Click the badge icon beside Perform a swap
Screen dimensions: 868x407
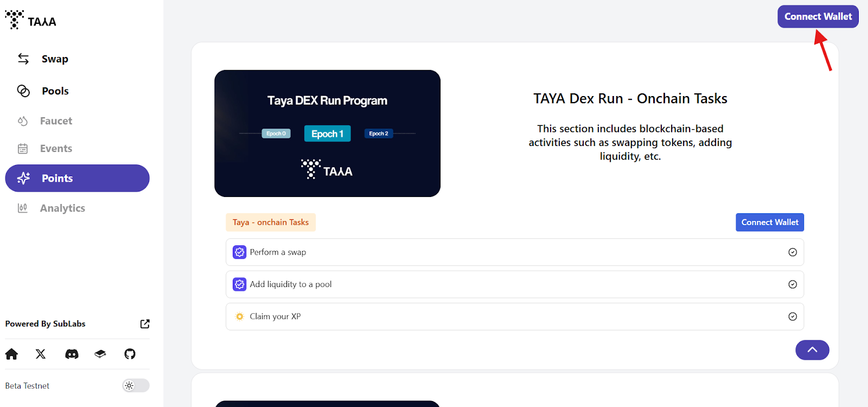click(240, 252)
